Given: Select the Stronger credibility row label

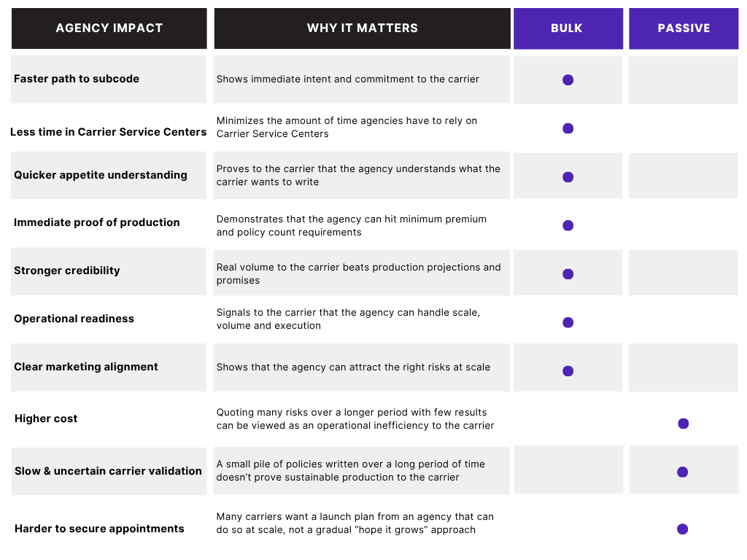Looking at the screenshot, I should coord(66,271).
